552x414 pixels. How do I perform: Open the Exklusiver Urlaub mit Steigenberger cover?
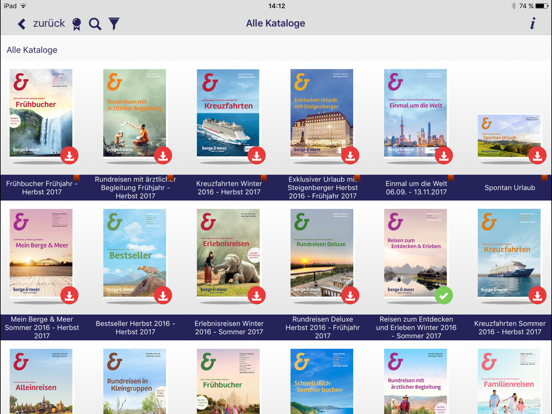click(322, 113)
